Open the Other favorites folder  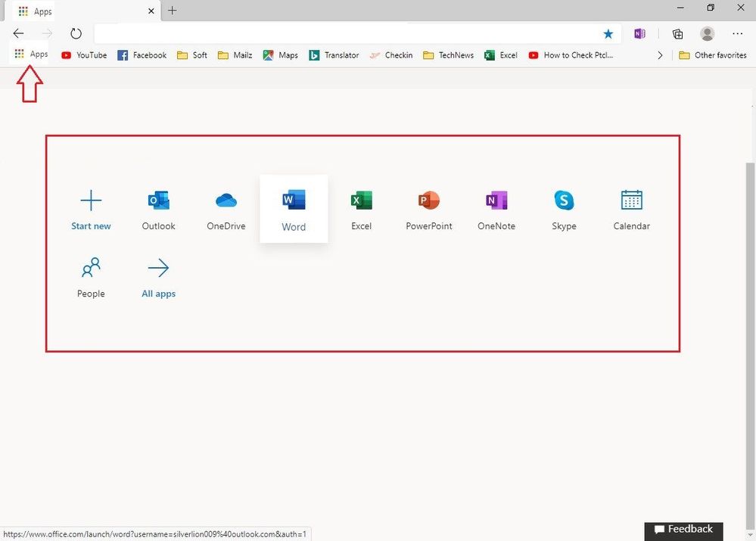tap(713, 55)
